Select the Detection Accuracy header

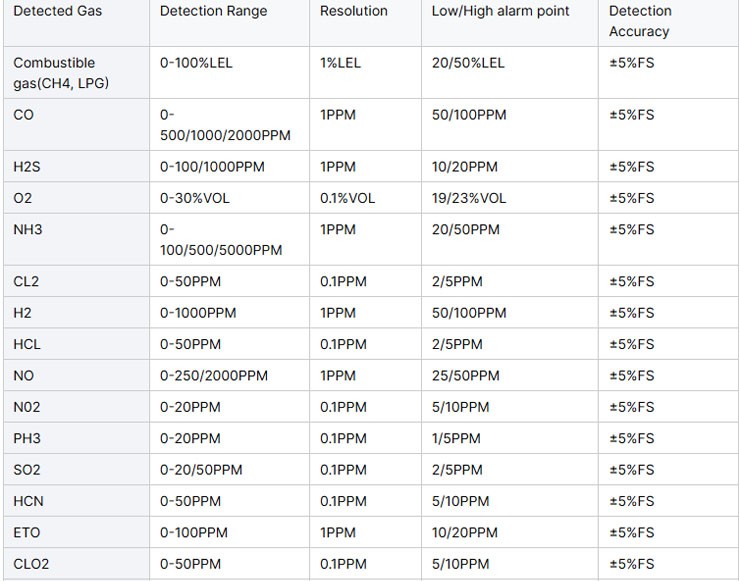[640, 21]
